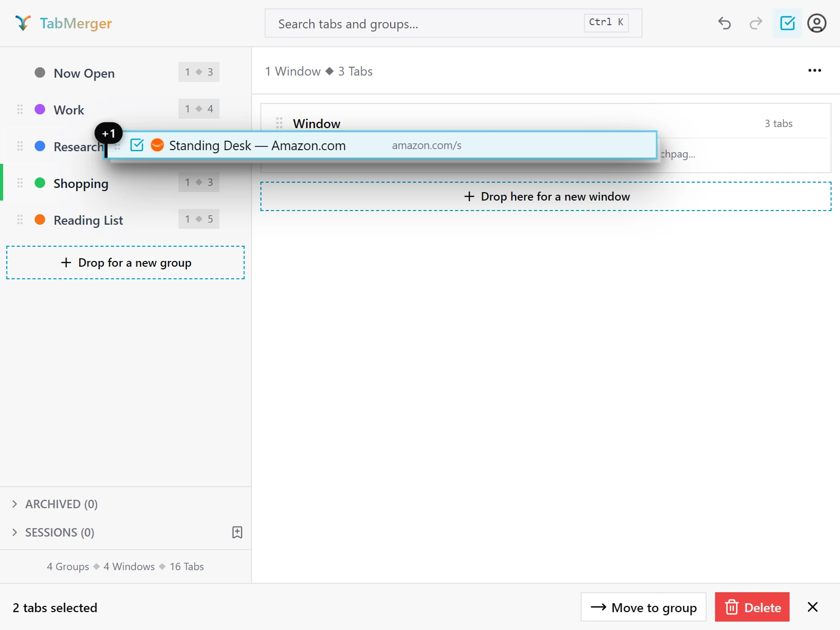Viewport: 840px width, 630px height.
Task: Click the +1 dragged tabs badge
Action: [x=109, y=133]
